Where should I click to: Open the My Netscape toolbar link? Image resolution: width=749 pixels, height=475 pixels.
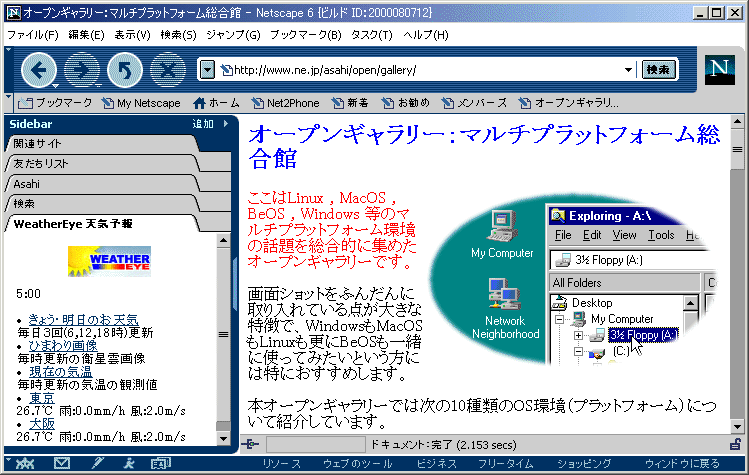coord(141,103)
